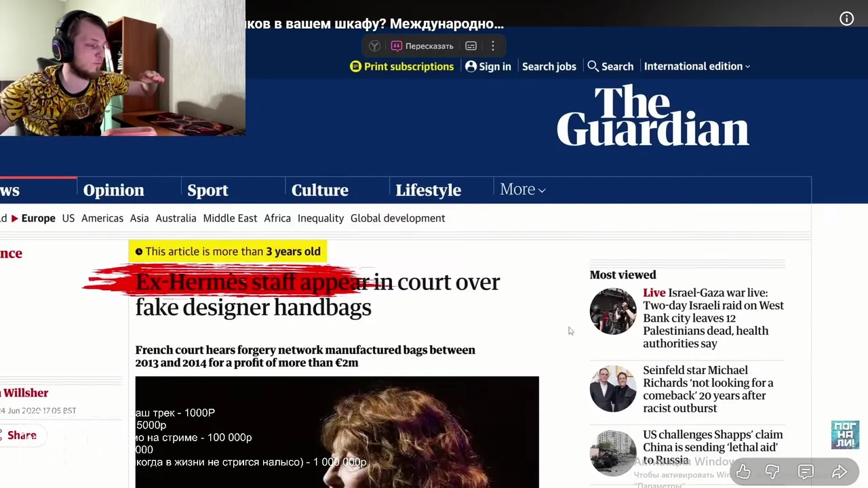
Task: Click the ПОГНАЛИ channel watermark thumbnail
Action: point(845,434)
